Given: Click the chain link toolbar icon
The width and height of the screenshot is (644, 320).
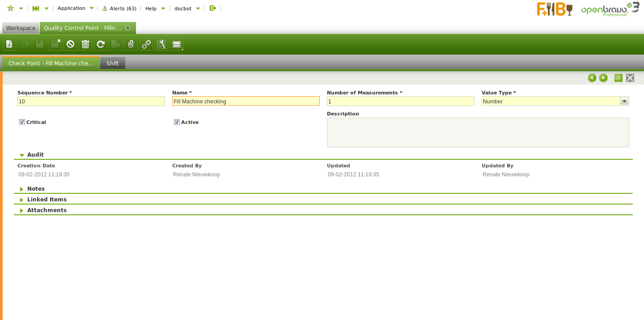Looking at the screenshot, I should click(146, 44).
